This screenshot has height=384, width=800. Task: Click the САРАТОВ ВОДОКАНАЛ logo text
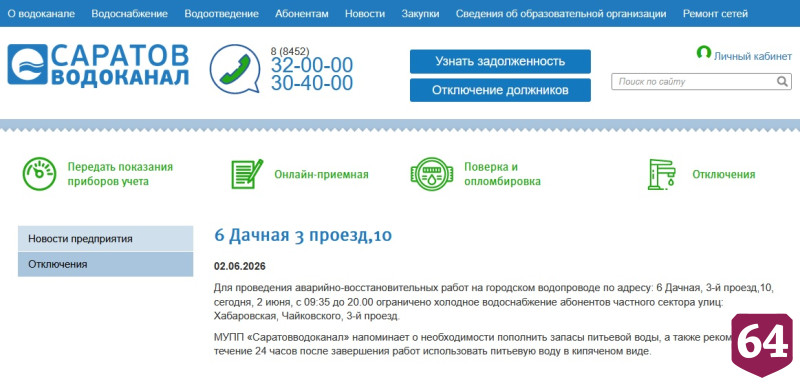coord(120,65)
